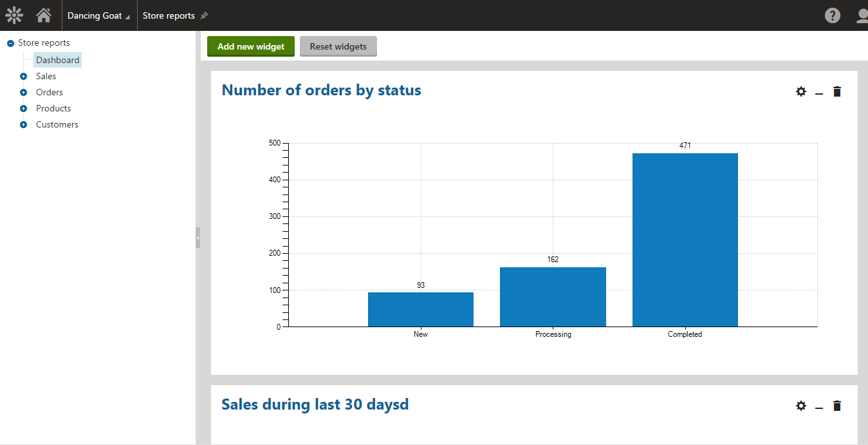Expand the Orders tree node

24,91
